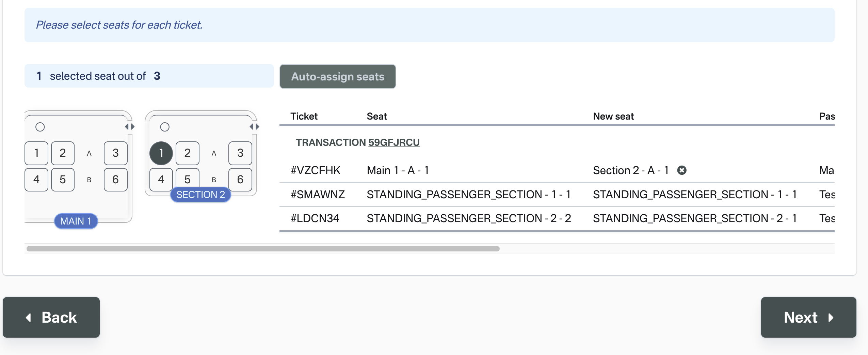Screen dimensions: 868x355
Task: Click the horizontal scrollbar thumb
Action: tap(263, 249)
